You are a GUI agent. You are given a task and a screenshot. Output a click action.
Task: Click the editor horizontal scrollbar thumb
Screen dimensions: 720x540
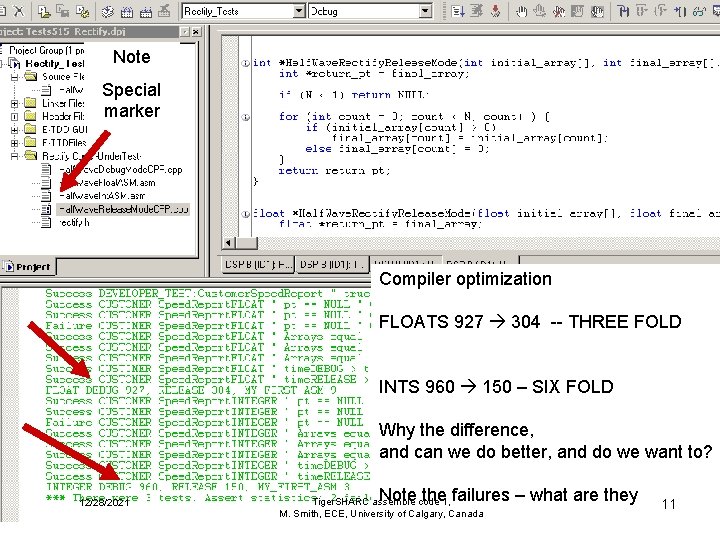tap(246, 243)
